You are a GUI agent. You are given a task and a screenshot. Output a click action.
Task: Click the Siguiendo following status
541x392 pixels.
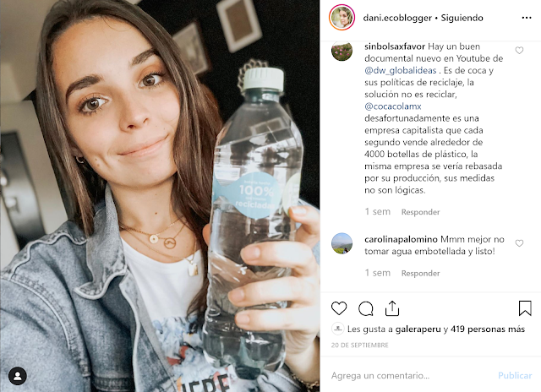pyautogui.click(x=462, y=18)
